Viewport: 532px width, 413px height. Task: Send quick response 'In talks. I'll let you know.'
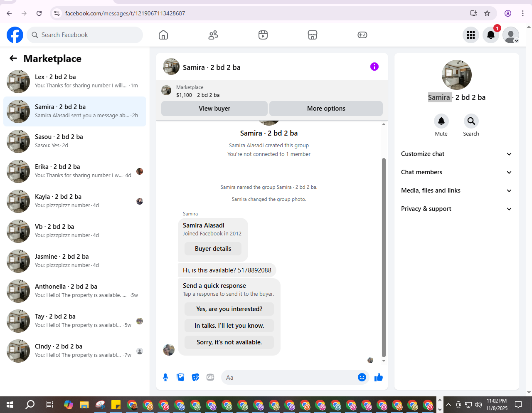[229, 326]
